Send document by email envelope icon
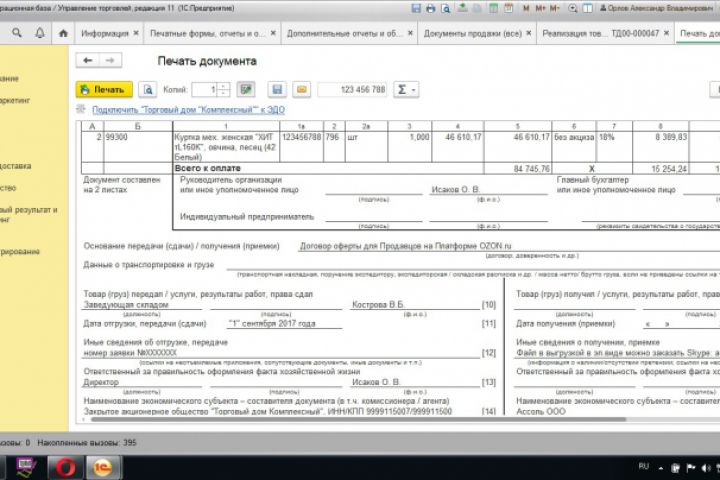Image resolution: width=720 pixels, height=480 pixels. point(301,90)
